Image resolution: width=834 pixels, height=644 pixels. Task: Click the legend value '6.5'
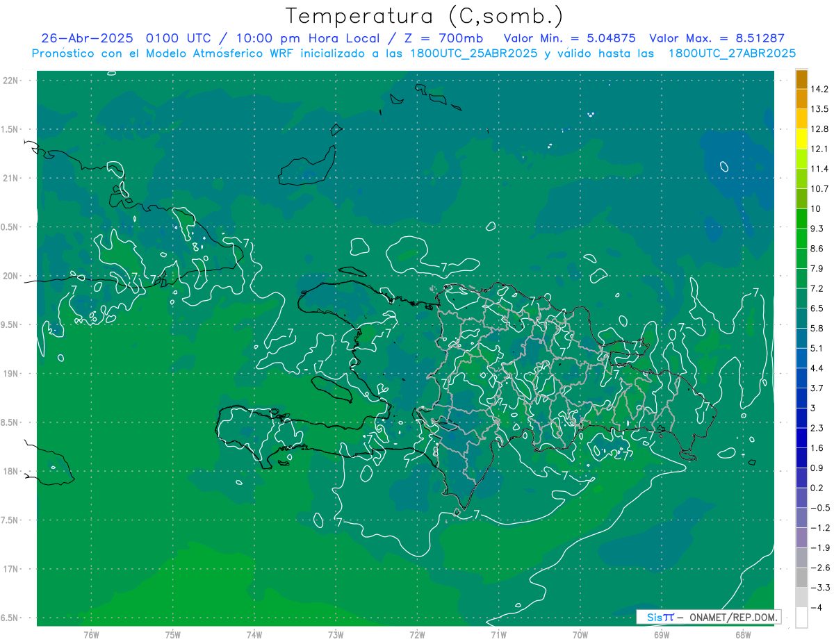click(817, 308)
